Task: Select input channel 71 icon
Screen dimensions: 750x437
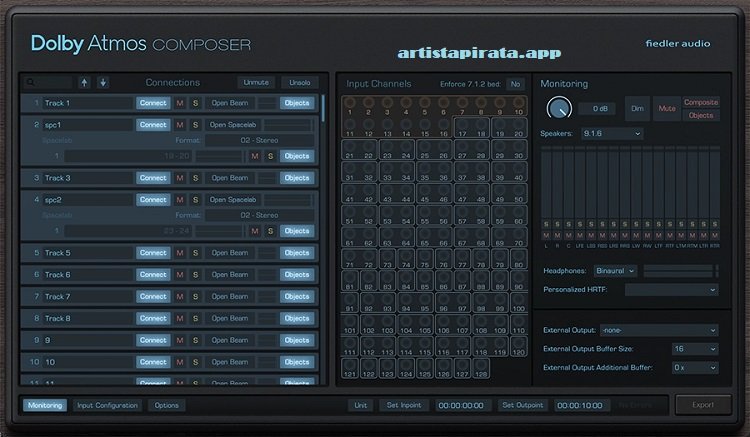Action: [350, 257]
